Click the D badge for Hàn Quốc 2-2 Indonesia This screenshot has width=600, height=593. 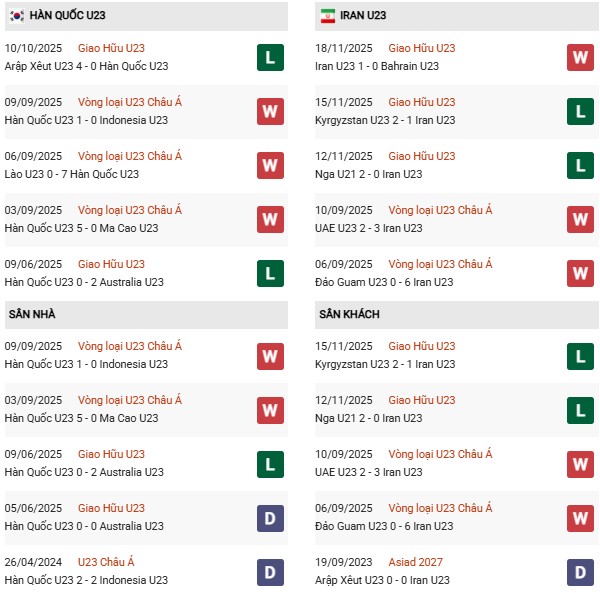269,571
